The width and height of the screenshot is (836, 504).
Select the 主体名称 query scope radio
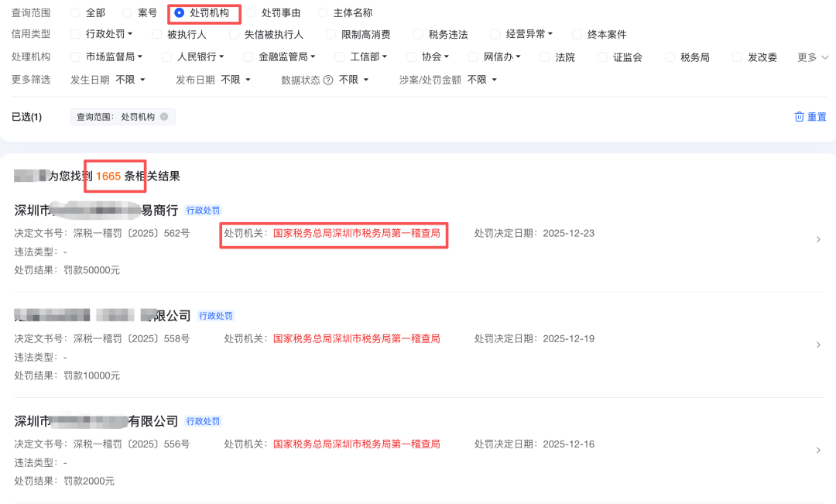coord(323,13)
